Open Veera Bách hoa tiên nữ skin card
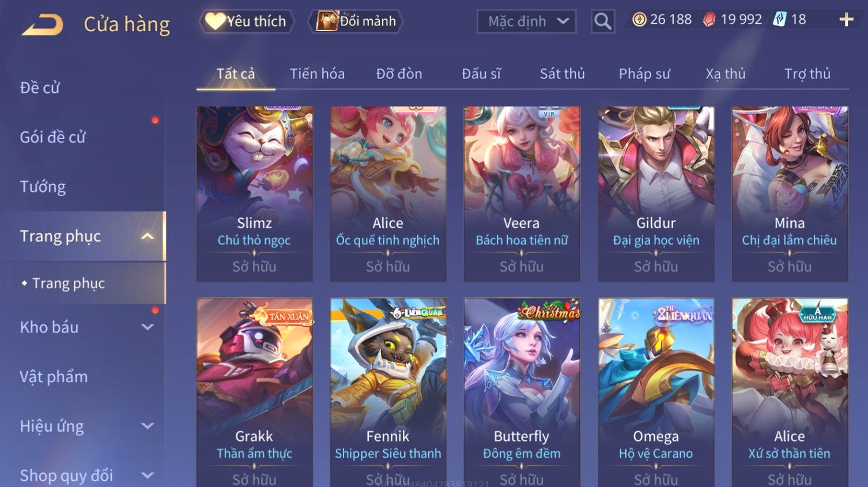868x487 pixels. point(522,194)
